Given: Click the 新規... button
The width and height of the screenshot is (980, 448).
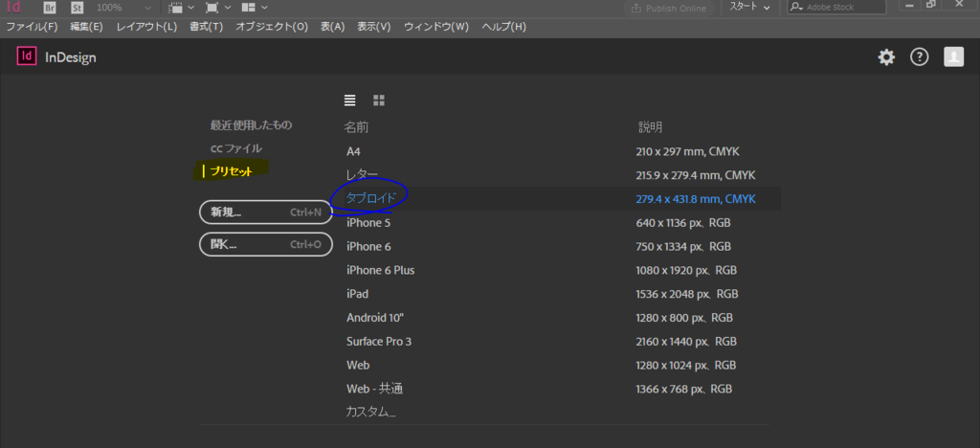Looking at the screenshot, I should tap(266, 213).
